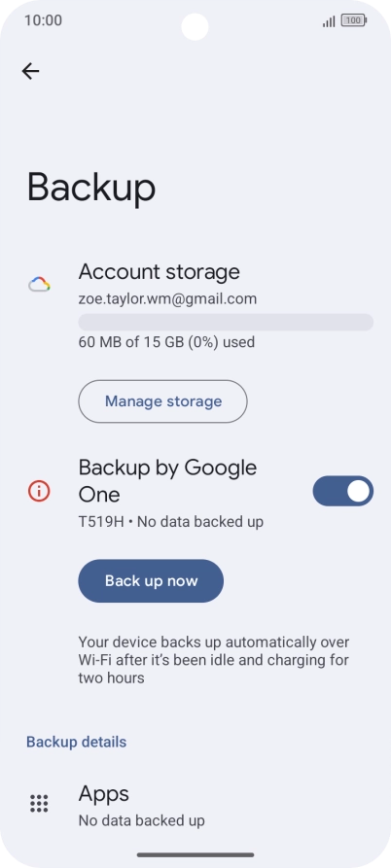Tap the T519H No data backed up text
Screen dimensions: 391x868
pos(171,521)
